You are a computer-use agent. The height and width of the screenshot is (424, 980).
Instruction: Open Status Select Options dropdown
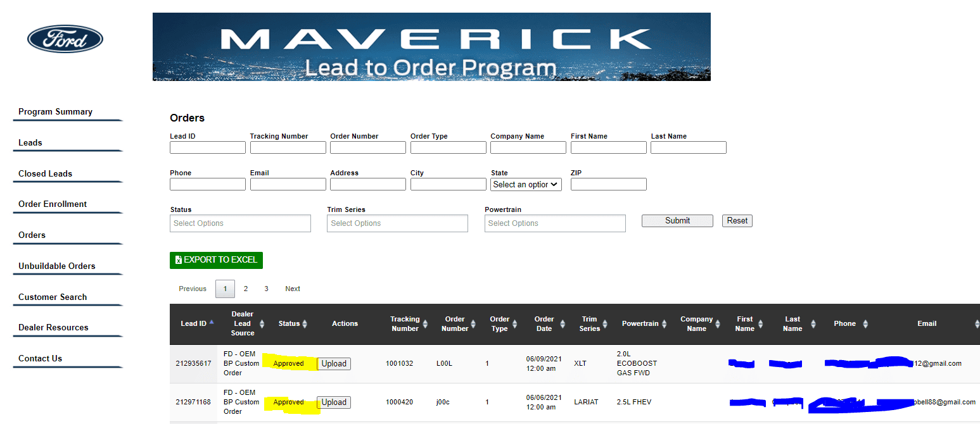coord(241,223)
